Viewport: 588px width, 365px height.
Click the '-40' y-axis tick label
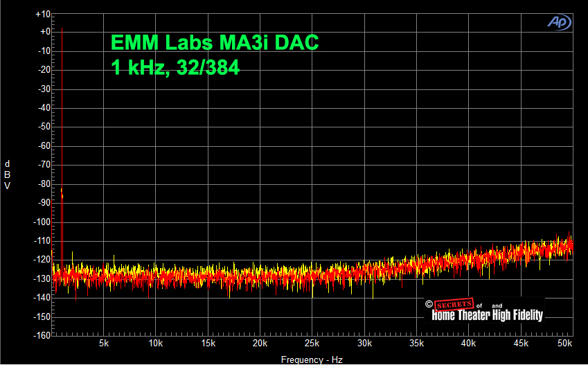[44, 107]
